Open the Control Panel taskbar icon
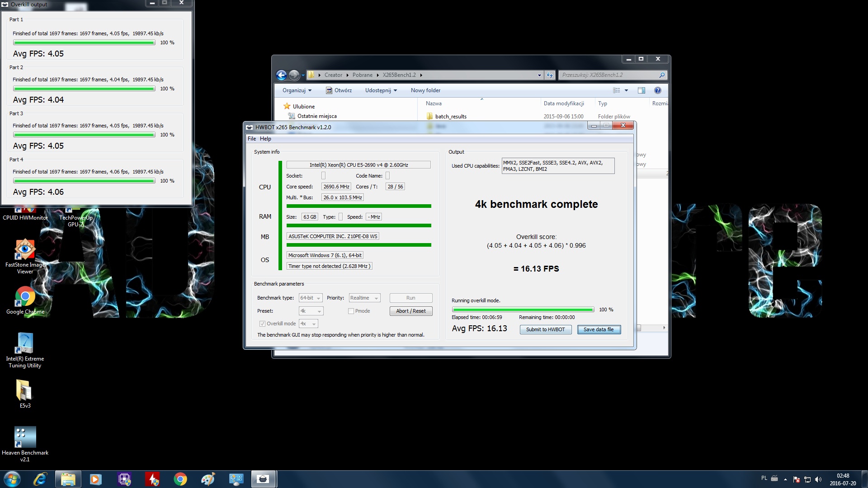 pos(236,479)
